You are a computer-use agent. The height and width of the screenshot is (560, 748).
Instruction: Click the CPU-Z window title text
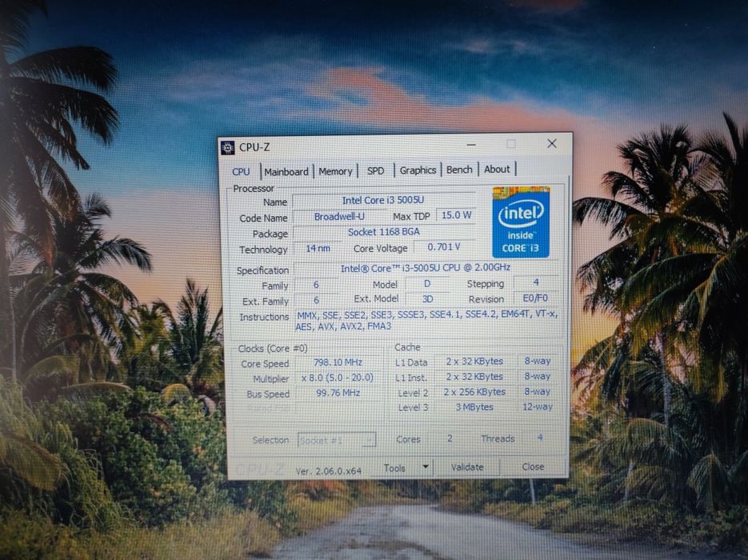[x=254, y=147]
